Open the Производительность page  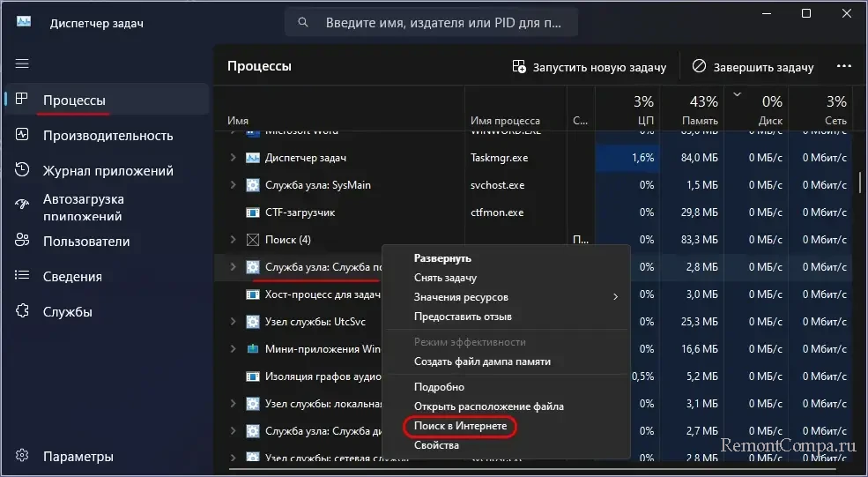tap(108, 136)
